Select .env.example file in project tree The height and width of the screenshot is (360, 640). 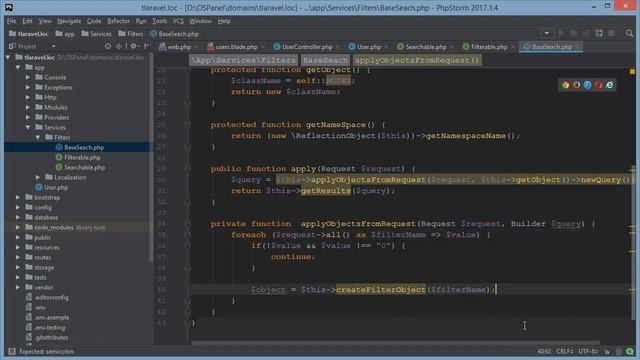click(51, 318)
